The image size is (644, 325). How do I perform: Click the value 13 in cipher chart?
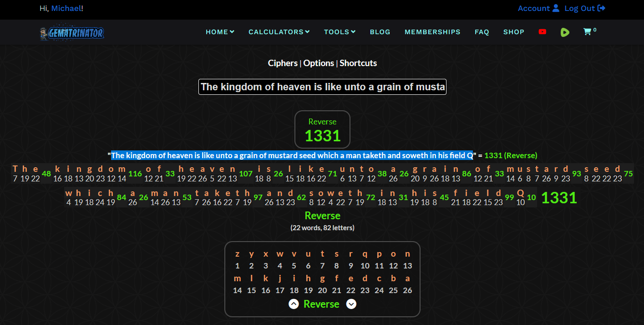(407, 266)
